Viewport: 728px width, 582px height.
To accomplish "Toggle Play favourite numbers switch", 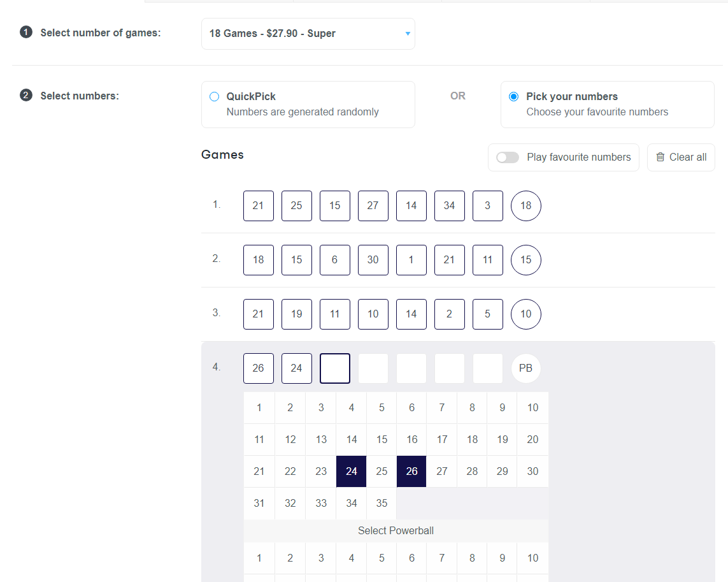I will 508,157.
